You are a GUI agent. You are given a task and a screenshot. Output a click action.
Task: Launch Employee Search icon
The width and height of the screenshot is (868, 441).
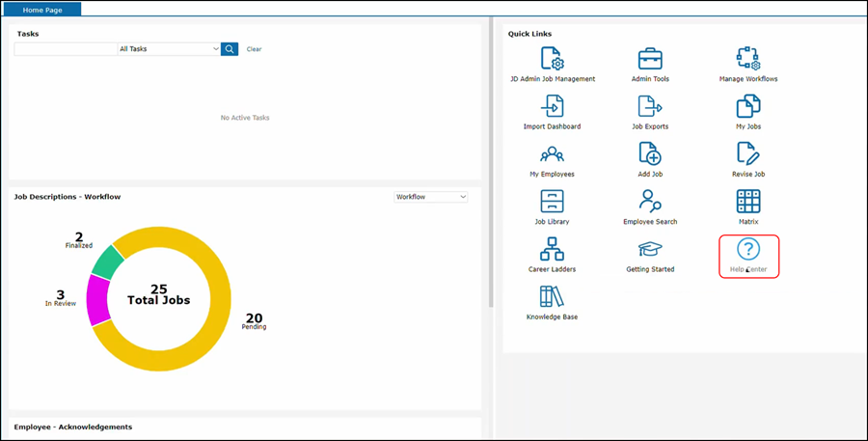coord(650,201)
